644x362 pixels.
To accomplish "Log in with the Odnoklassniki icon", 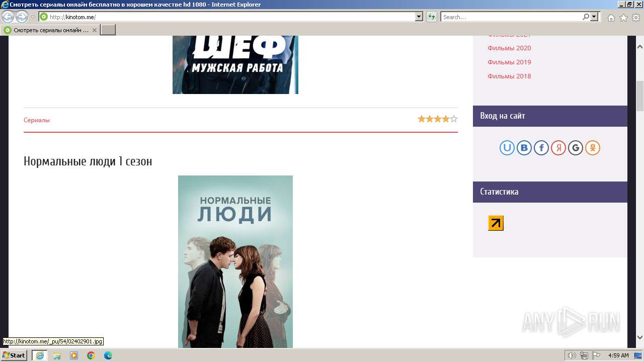I will (x=593, y=148).
